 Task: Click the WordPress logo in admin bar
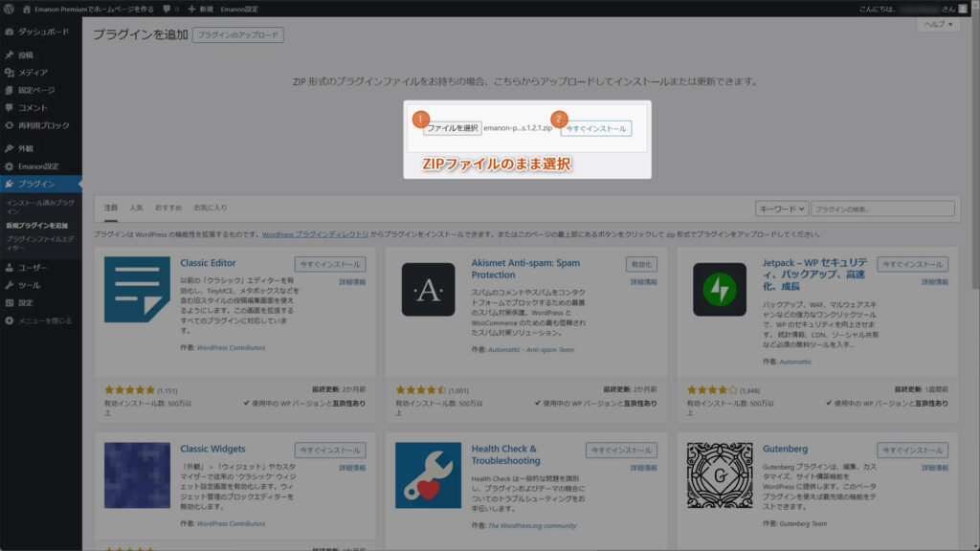[x=9, y=9]
